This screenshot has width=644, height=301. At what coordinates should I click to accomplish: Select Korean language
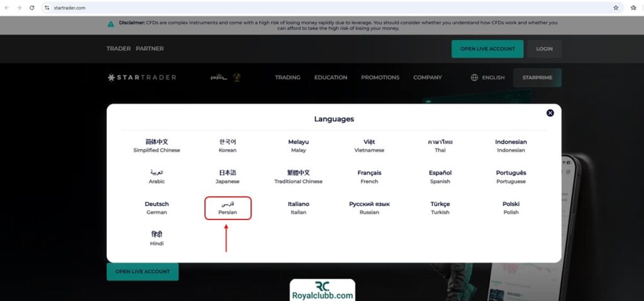[228, 146]
